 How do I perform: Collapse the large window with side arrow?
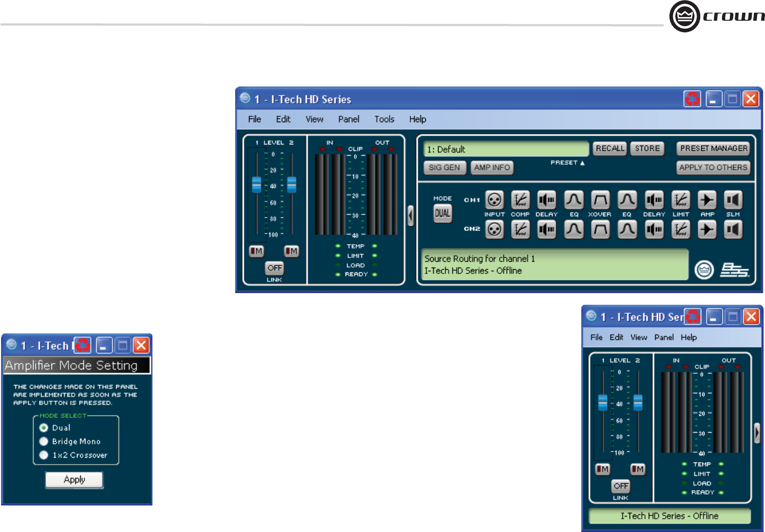pyautogui.click(x=410, y=216)
